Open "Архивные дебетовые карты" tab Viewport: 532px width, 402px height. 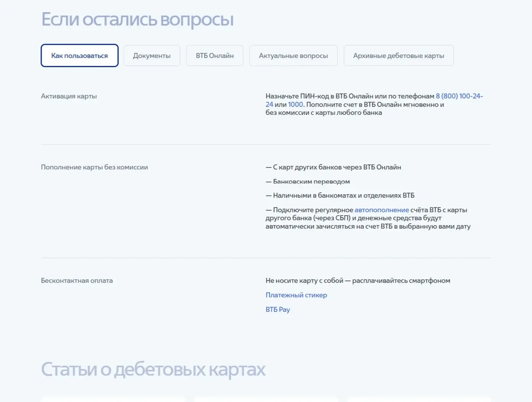coord(399,56)
